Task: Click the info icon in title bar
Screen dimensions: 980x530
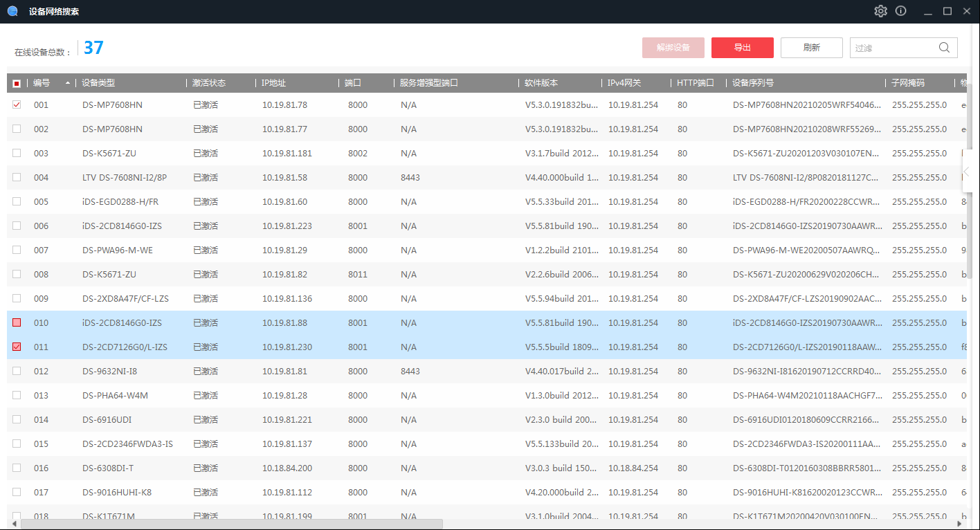Action: 900,11
